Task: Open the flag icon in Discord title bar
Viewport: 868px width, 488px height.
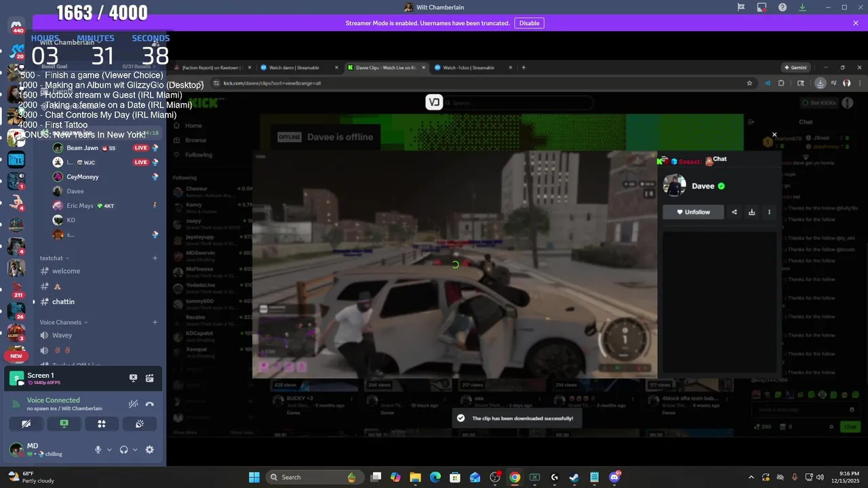Action: click(741, 7)
